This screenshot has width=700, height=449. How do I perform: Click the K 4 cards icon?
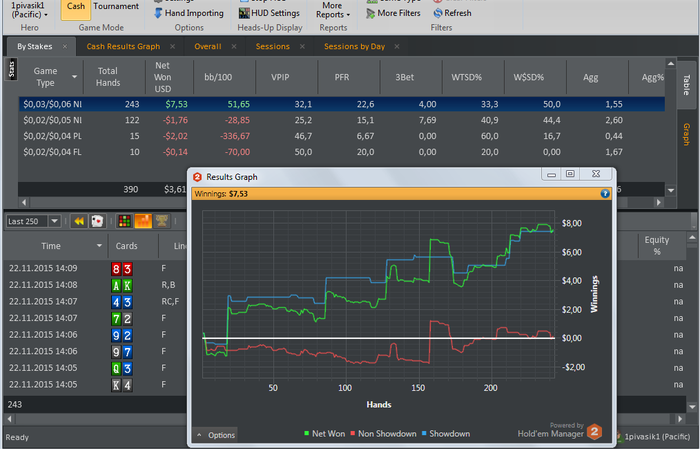coord(121,385)
